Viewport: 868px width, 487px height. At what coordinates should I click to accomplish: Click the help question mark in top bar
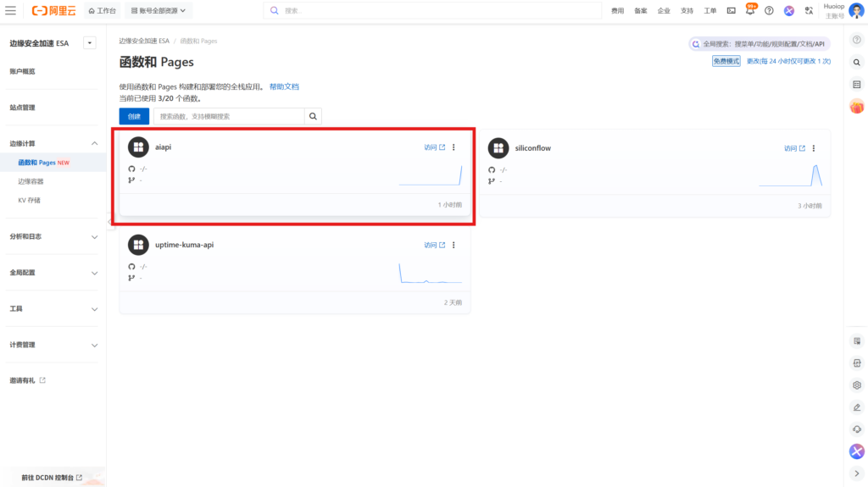[769, 11]
